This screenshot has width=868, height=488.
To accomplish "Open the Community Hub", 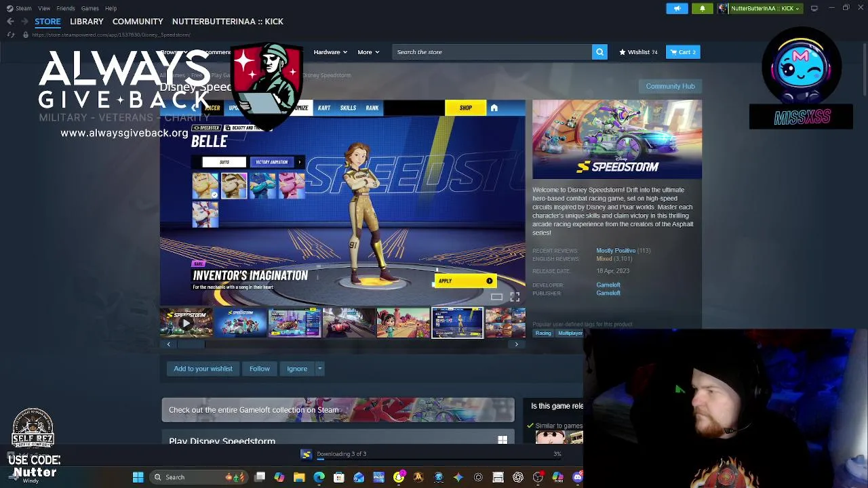I will (x=670, y=86).
